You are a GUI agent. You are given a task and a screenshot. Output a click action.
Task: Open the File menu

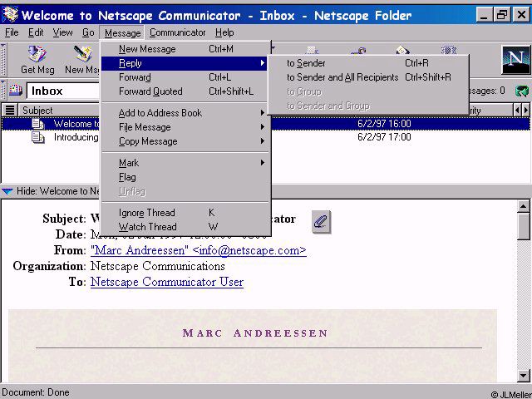[12, 32]
